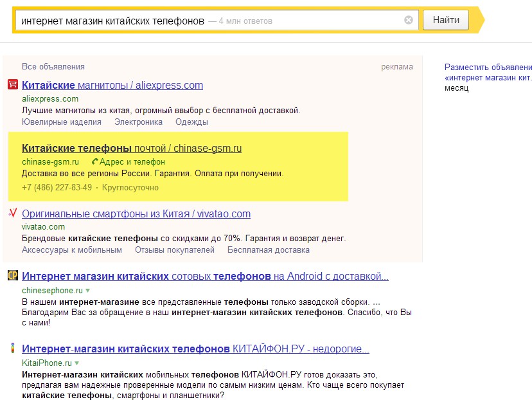Open Оригинальные смартфоны из Китая / vivatao.com title
The image size is (532, 400).
point(136,214)
